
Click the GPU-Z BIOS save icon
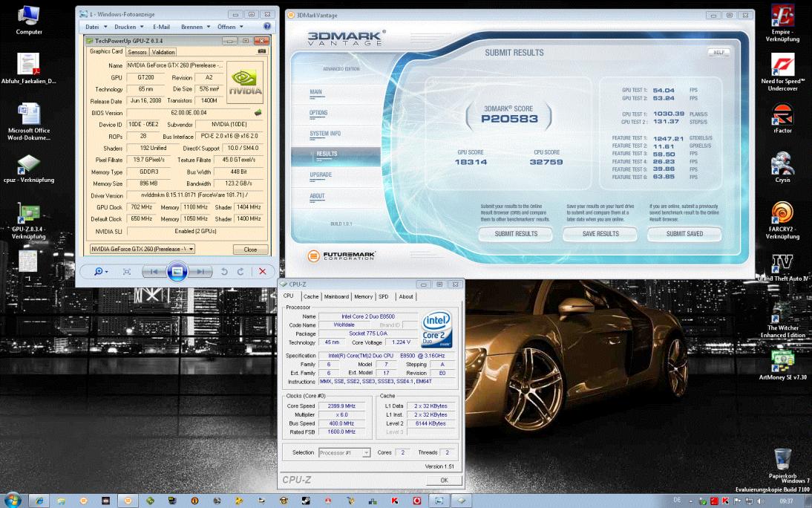click(x=258, y=112)
